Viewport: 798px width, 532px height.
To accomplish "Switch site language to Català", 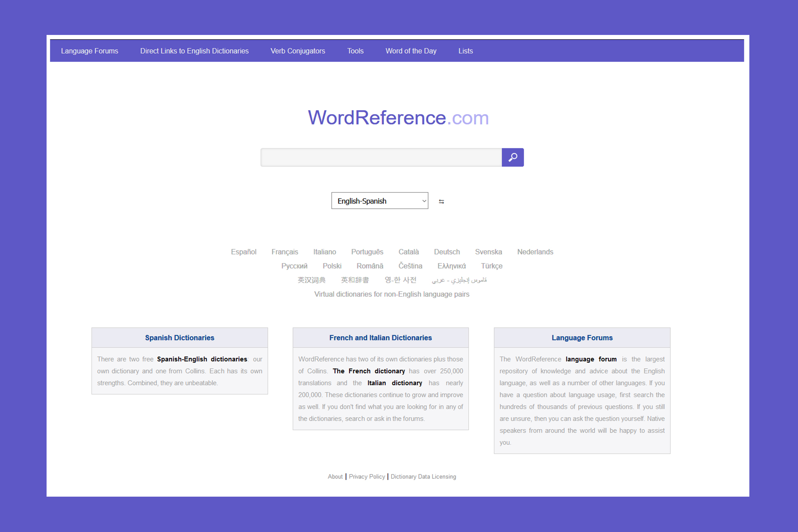I will pos(409,252).
